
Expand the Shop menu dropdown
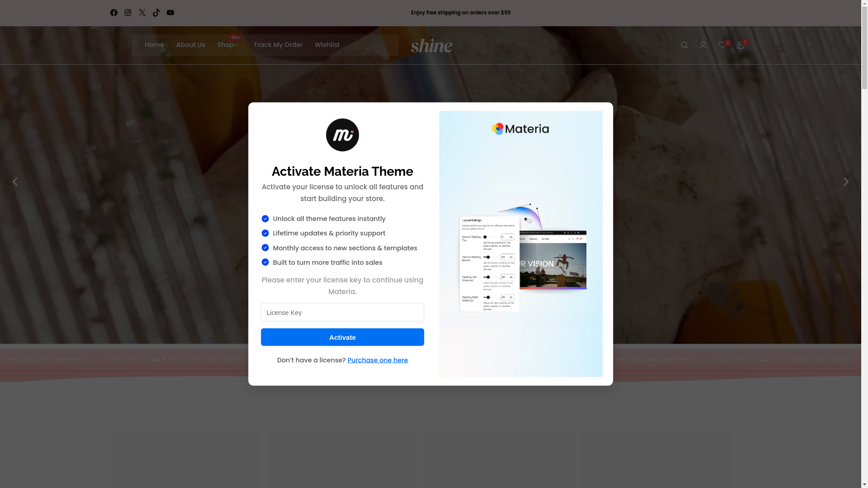click(x=228, y=45)
